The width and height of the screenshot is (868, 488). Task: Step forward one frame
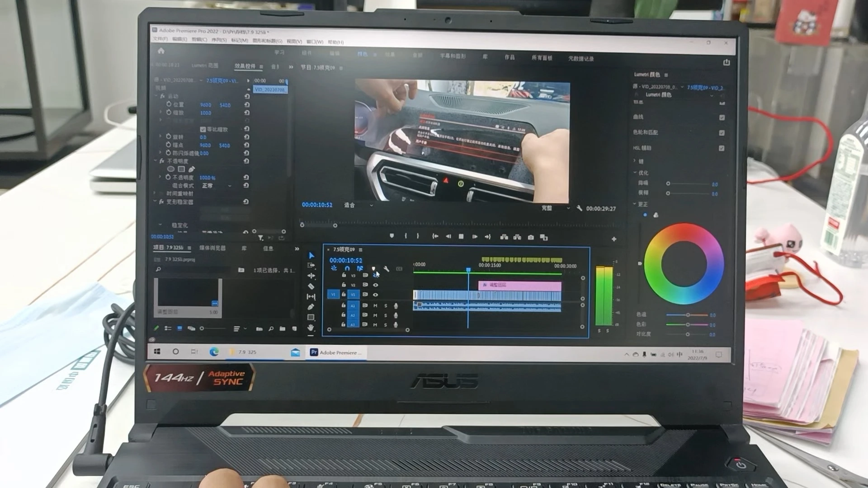[x=475, y=237]
